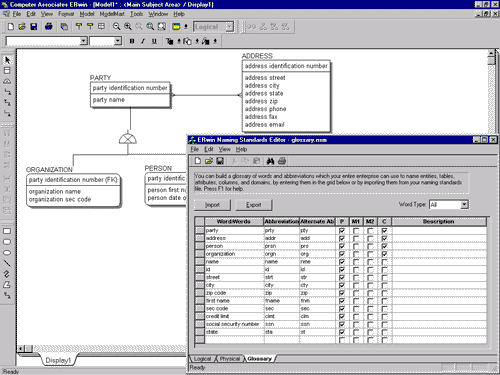Switch to the Logical tab in editor
This screenshot has height=375, width=500.
pyautogui.click(x=202, y=359)
